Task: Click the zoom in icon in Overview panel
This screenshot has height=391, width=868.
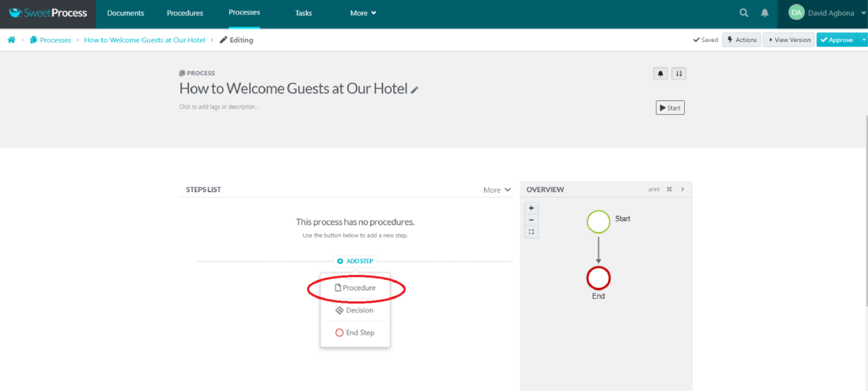Action: (x=531, y=208)
